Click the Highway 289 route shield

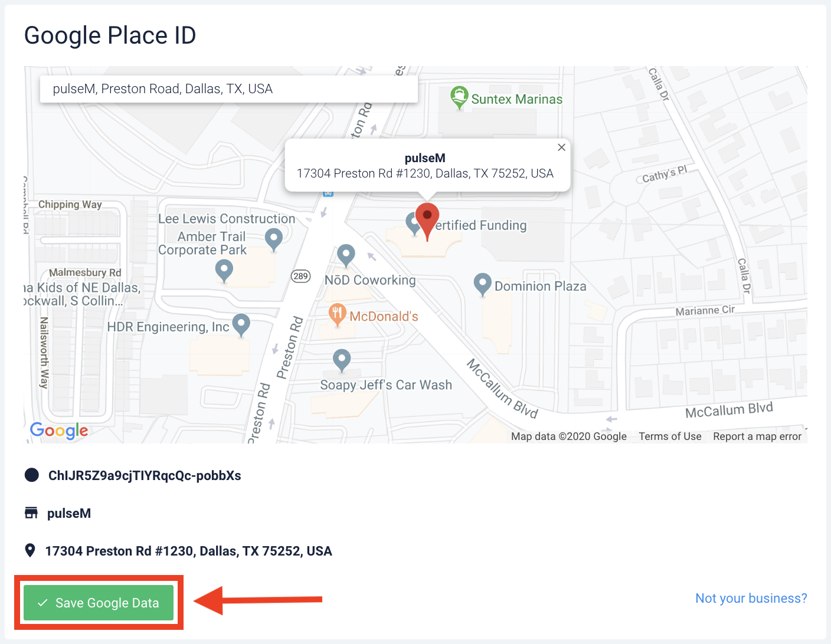click(301, 276)
